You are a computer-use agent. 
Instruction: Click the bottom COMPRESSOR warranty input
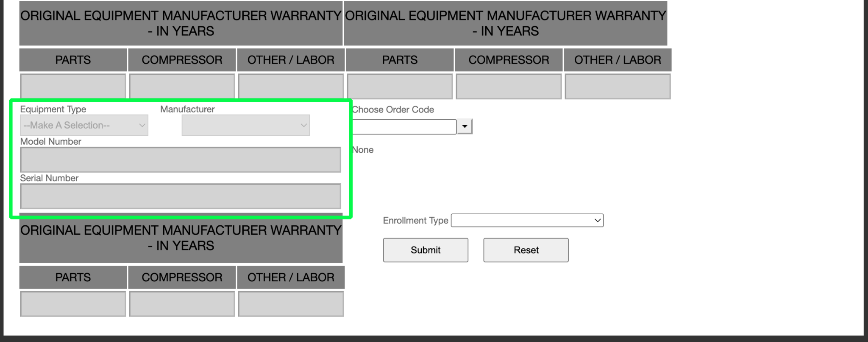pyautogui.click(x=182, y=304)
